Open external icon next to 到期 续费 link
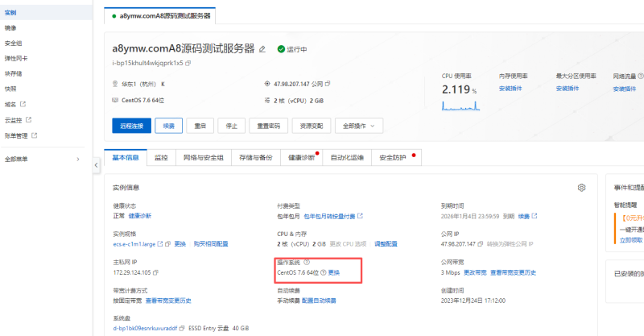This screenshot has height=336, width=644. pos(535,215)
